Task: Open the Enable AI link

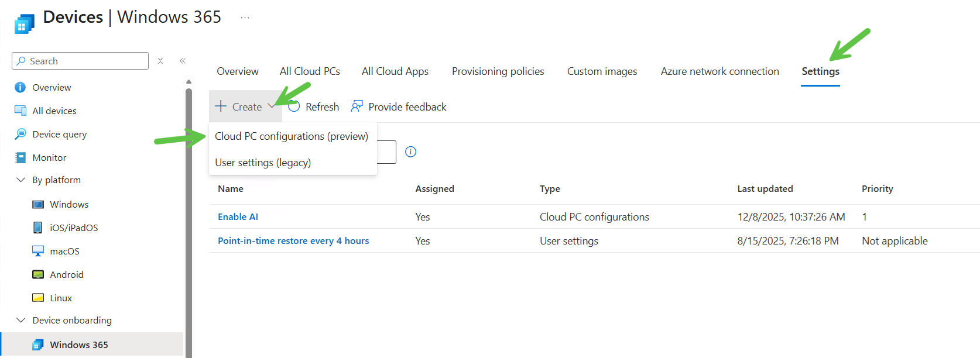Action: click(x=238, y=216)
